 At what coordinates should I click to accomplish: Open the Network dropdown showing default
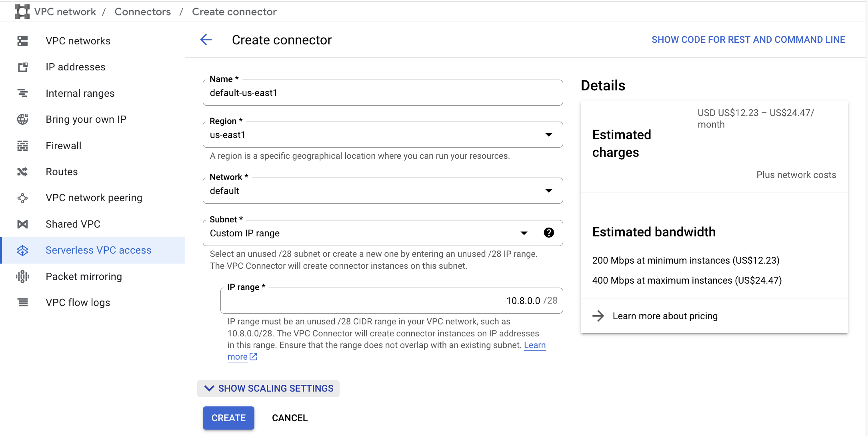click(383, 191)
